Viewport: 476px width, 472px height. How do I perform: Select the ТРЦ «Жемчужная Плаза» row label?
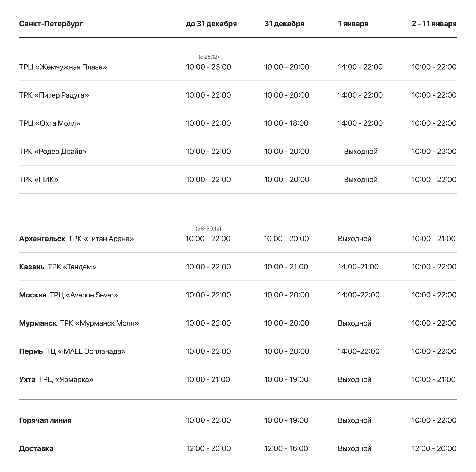click(63, 67)
